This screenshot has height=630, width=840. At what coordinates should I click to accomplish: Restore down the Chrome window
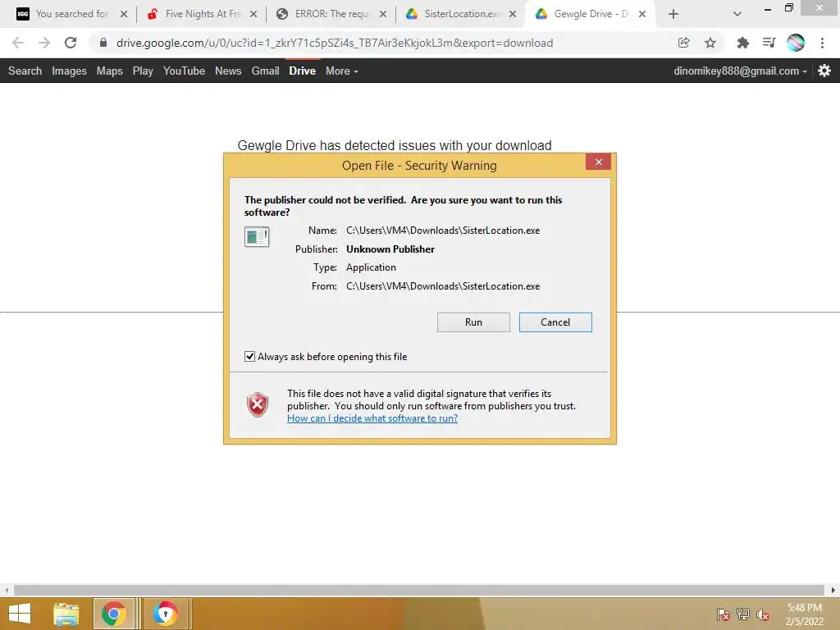pyautogui.click(x=788, y=8)
